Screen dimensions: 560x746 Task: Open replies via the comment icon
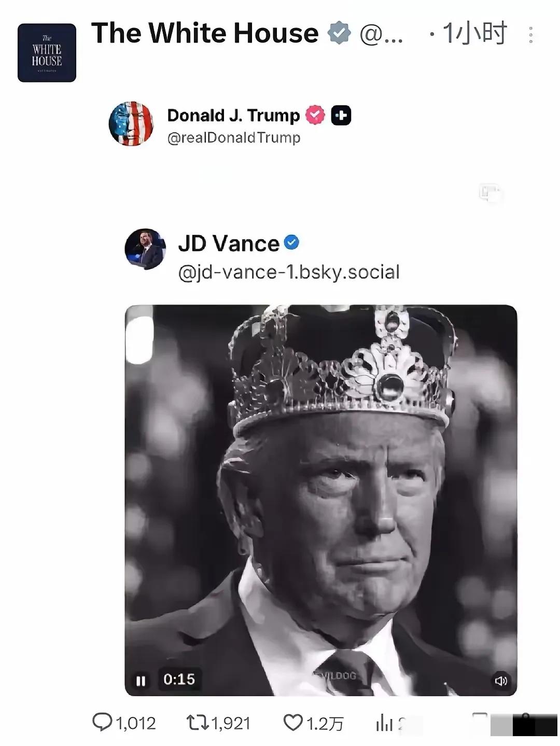pos(102,722)
